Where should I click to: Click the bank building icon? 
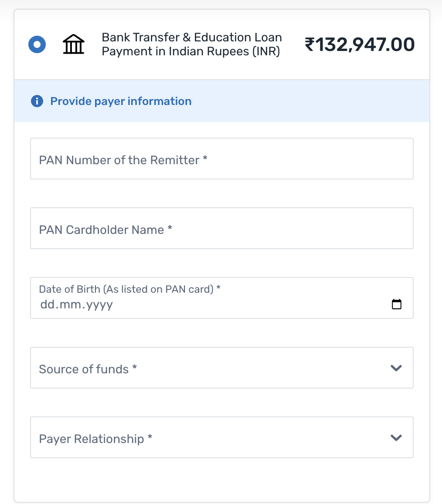[x=73, y=44]
